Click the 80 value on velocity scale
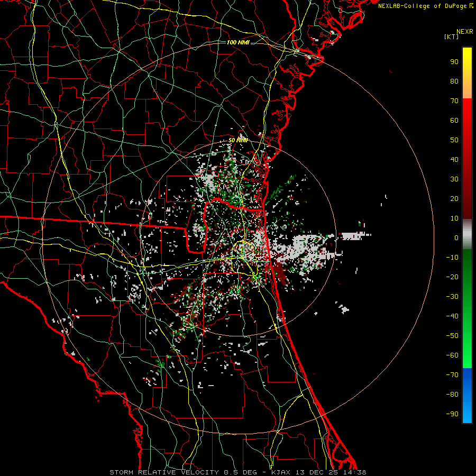The image size is (476, 476). [x=454, y=81]
